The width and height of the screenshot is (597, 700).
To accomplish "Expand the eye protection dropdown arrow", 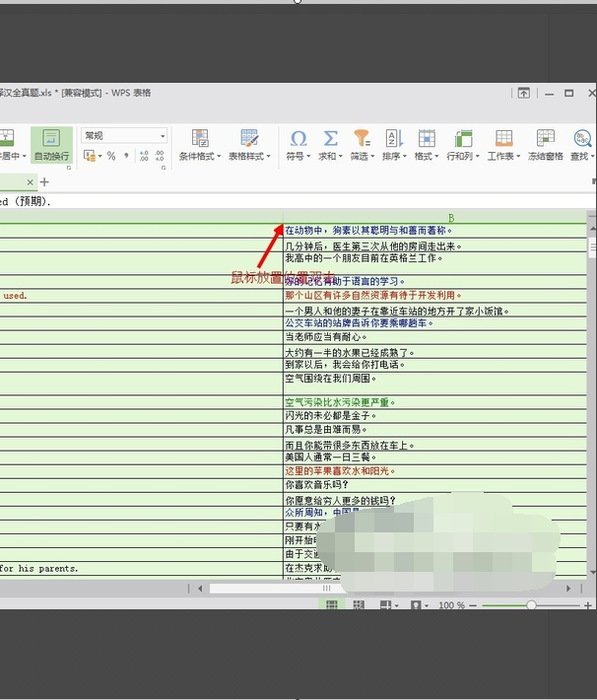I will 427,605.
